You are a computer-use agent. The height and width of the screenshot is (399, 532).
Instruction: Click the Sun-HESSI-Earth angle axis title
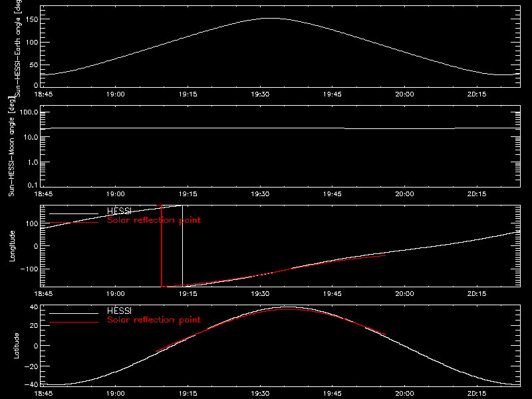pyautogui.click(x=18, y=48)
